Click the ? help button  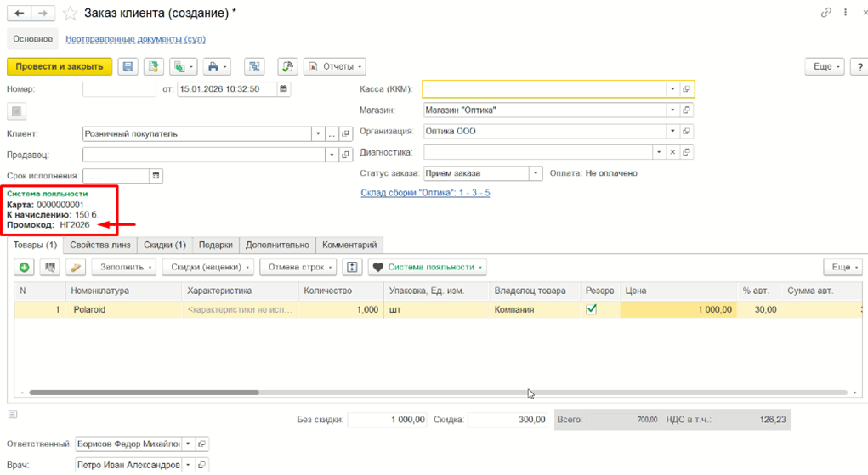tap(859, 66)
